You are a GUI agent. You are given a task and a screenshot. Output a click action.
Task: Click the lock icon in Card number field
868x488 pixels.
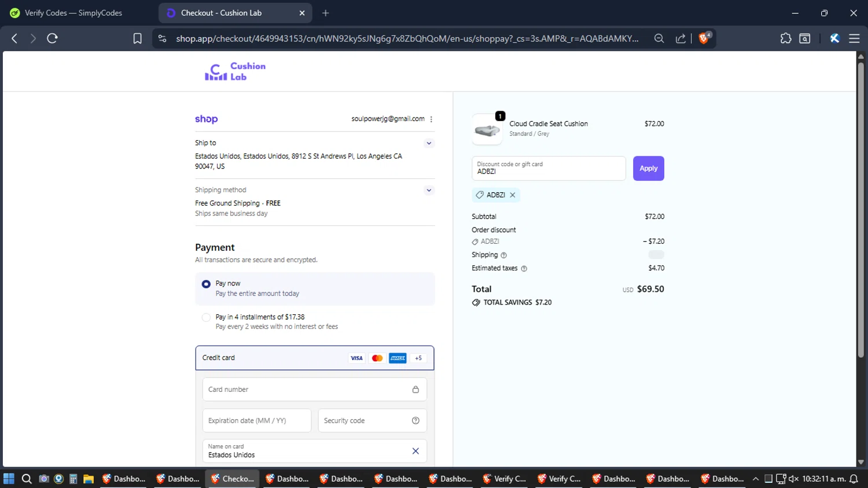pyautogui.click(x=415, y=390)
